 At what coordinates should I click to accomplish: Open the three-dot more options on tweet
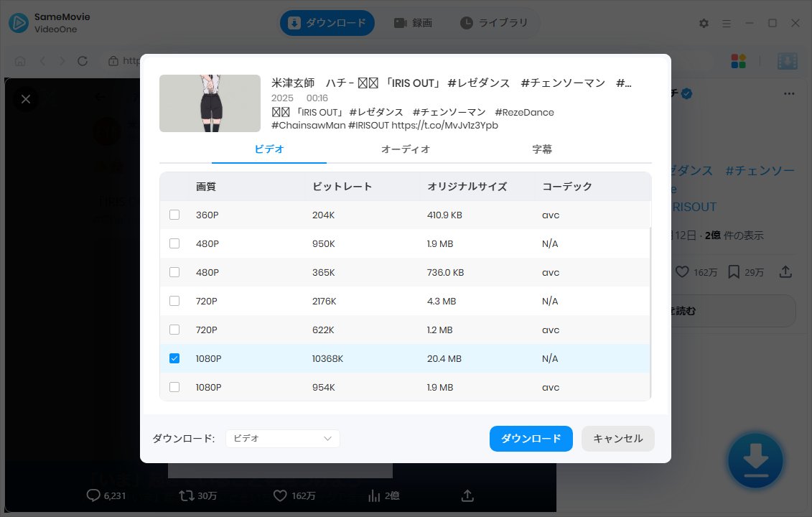point(789,94)
